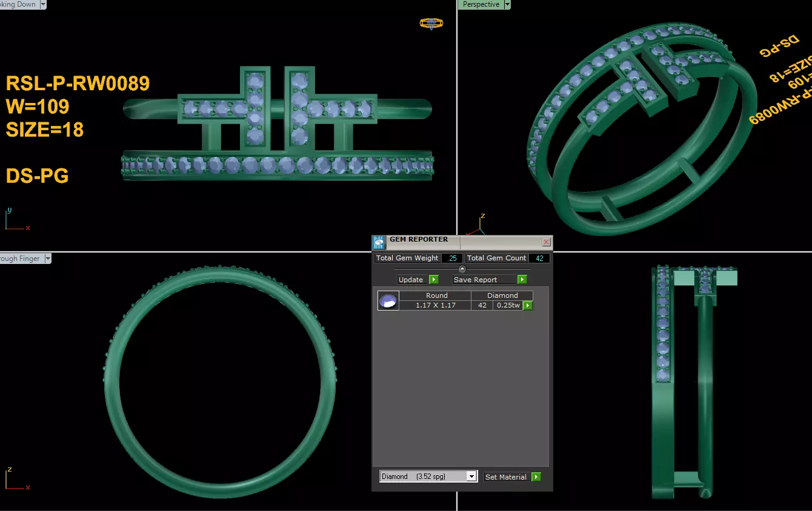812x511 pixels.
Task: Select the Looking Down viewport tab
Action: click(x=19, y=4)
